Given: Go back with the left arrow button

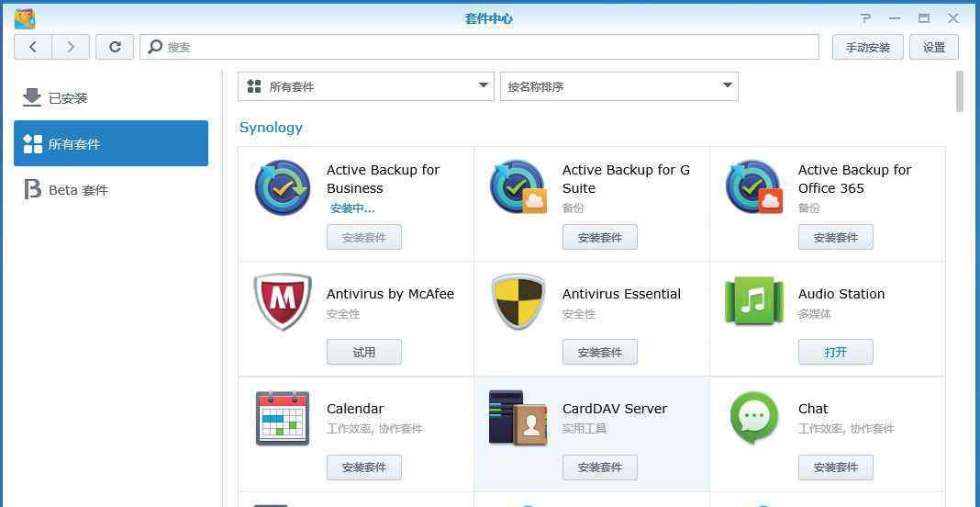Looking at the screenshot, I should (32, 47).
